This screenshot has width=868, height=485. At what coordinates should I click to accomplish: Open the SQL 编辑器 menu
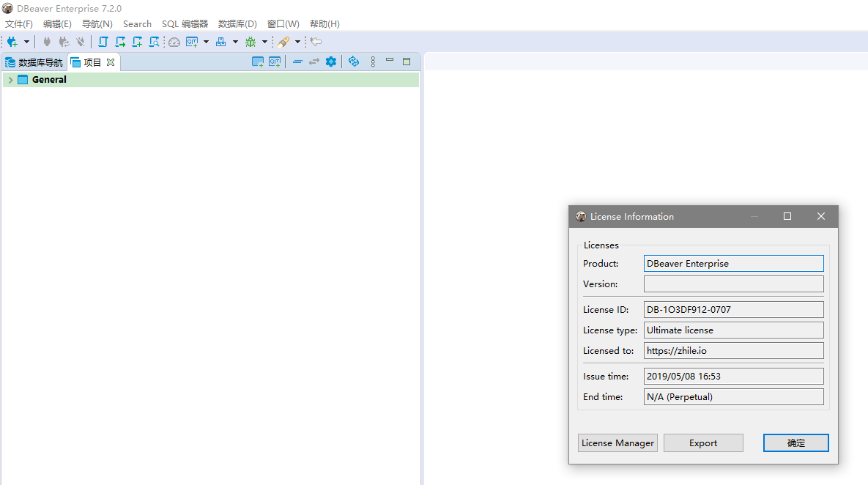[x=185, y=23]
